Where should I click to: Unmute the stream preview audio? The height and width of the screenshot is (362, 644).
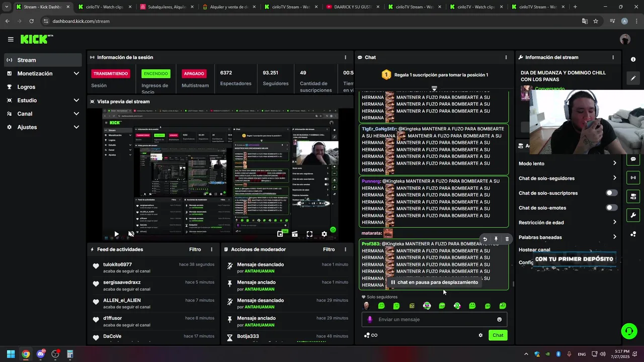pyautogui.click(x=131, y=234)
